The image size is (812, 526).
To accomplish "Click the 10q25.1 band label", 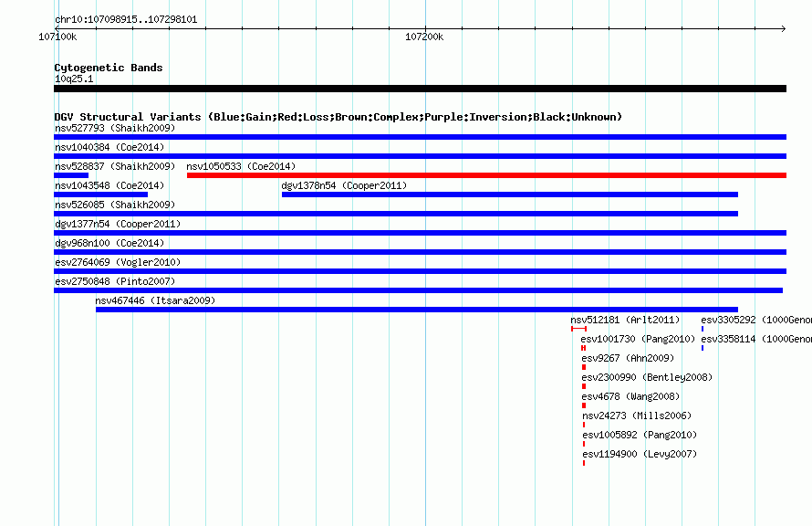I will point(74,79).
